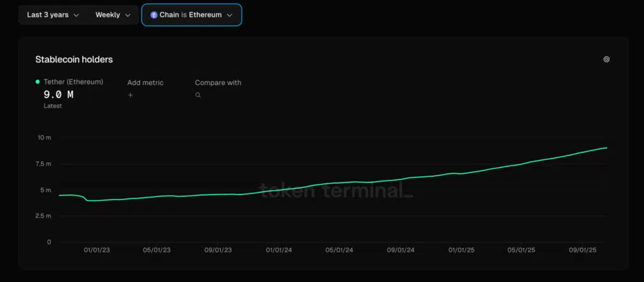Screen dimensions: 644x282
Task: Open the chart settings gear icon
Action: [606, 59]
